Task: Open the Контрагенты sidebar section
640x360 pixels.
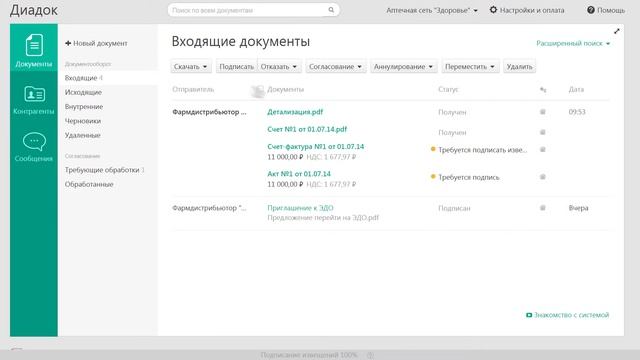Action: click(34, 100)
